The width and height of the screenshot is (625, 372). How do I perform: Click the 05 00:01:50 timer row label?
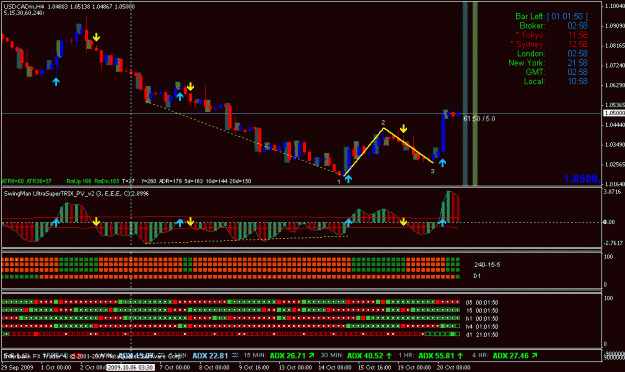tap(482, 303)
